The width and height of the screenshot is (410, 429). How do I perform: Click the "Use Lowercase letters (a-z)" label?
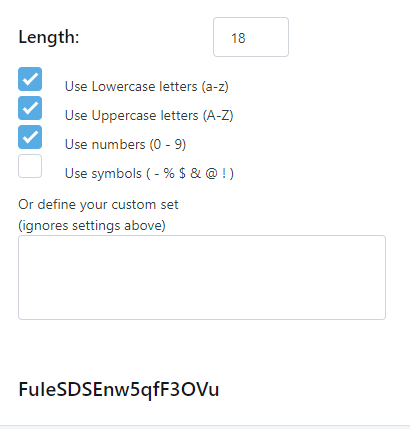[x=147, y=87]
